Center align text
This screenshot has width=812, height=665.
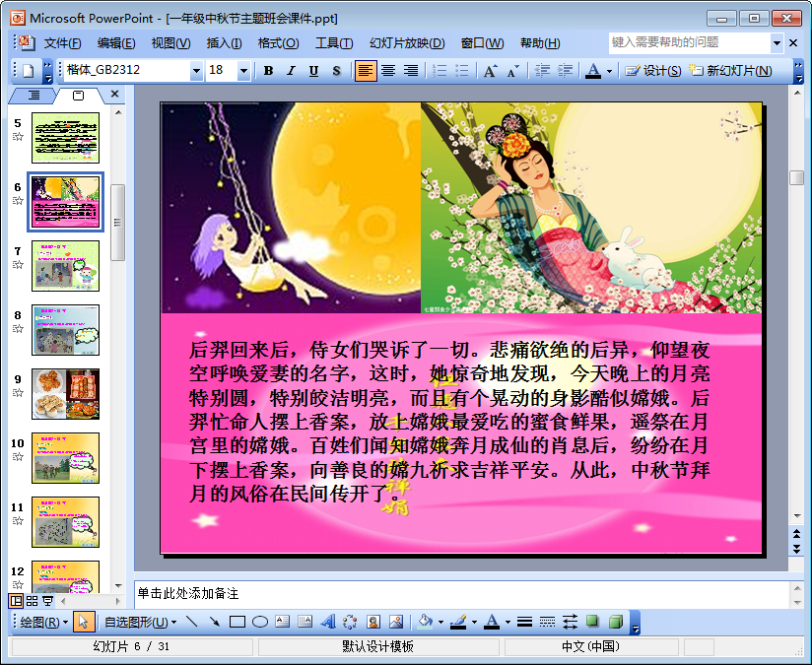(388, 70)
